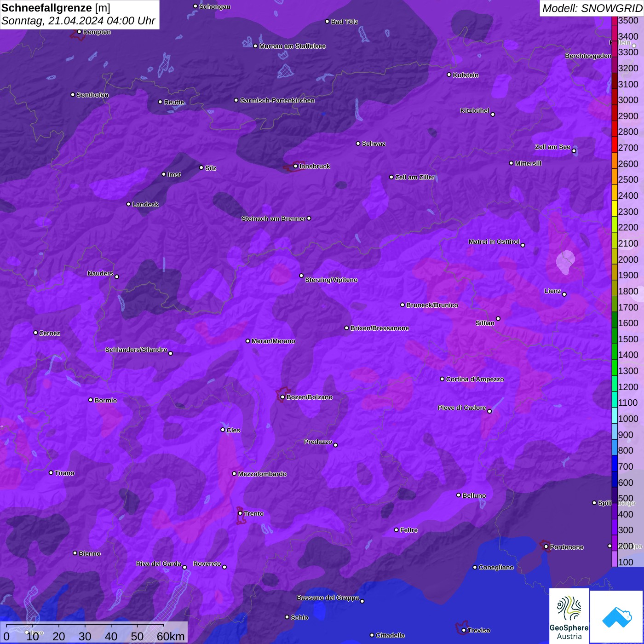Click the blue house-and-cloud logo
Screen dimensions: 644x644
pyautogui.click(x=617, y=617)
